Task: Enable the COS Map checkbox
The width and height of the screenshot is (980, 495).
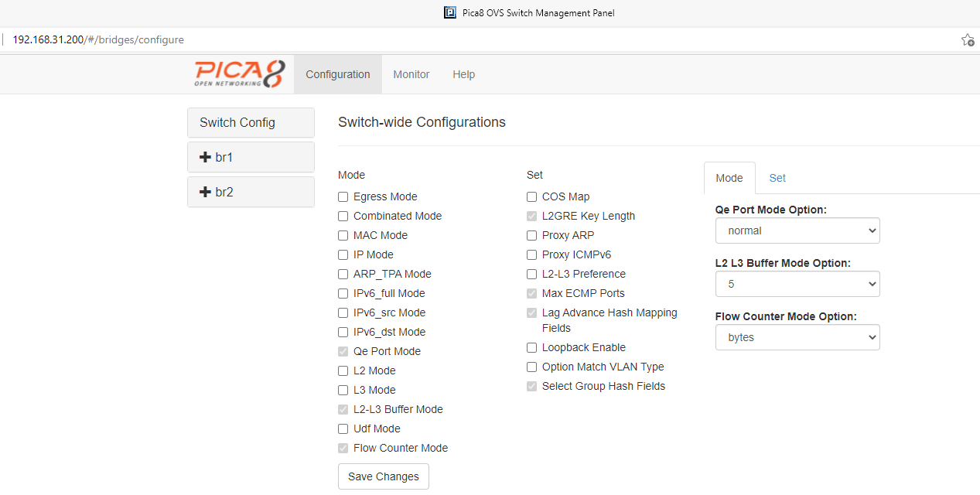Action: [x=532, y=197]
